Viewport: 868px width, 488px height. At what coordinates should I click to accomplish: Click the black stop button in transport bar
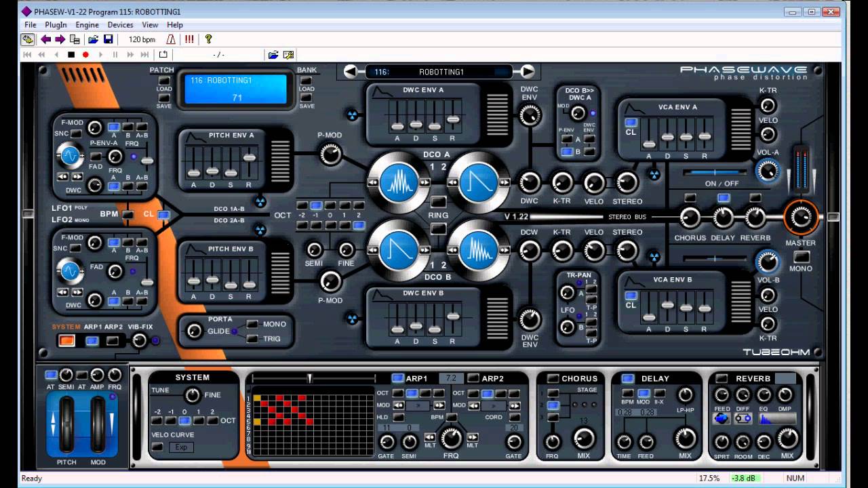[71, 55]
